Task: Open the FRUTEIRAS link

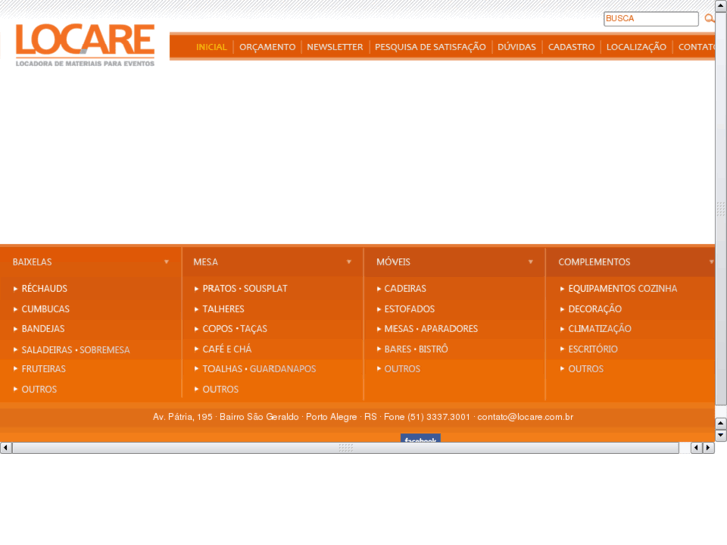Action: click(x=44, y=369)
